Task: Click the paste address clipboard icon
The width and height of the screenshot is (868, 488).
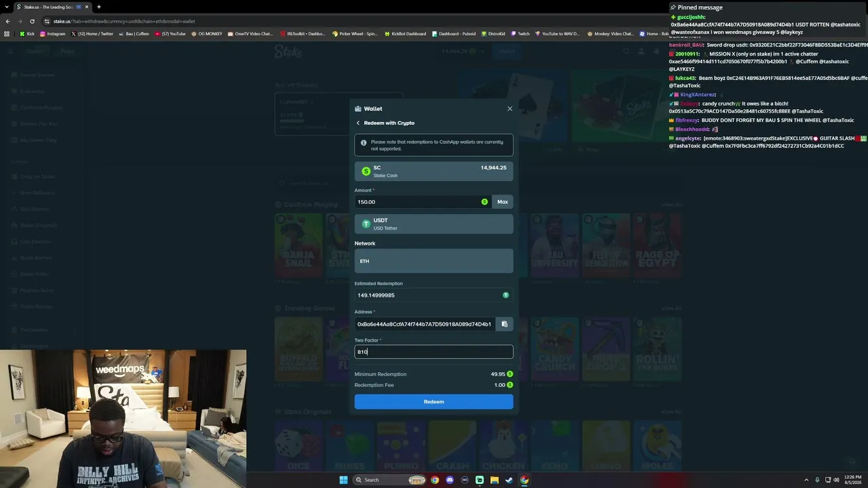Action: (505, 324)
